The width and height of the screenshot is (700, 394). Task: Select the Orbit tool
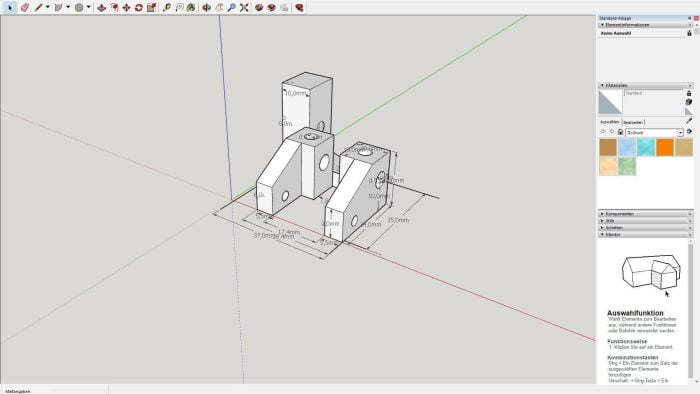pos(206,8)
